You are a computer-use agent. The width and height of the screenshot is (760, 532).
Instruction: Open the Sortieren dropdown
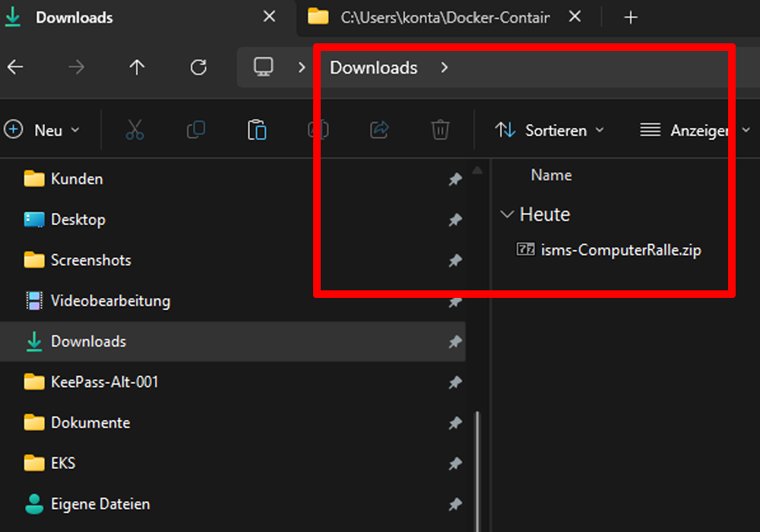[549, 130]
